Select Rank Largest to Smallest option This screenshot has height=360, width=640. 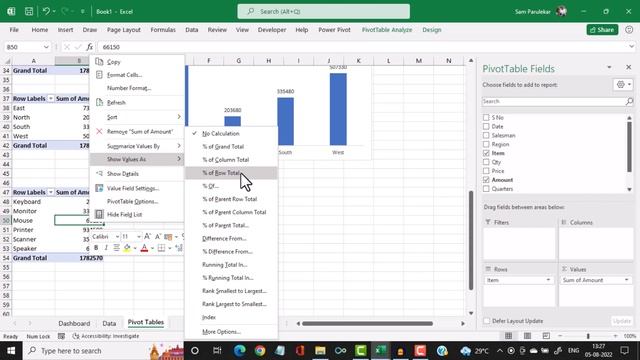pyautogui.click(x=231, y=304)
